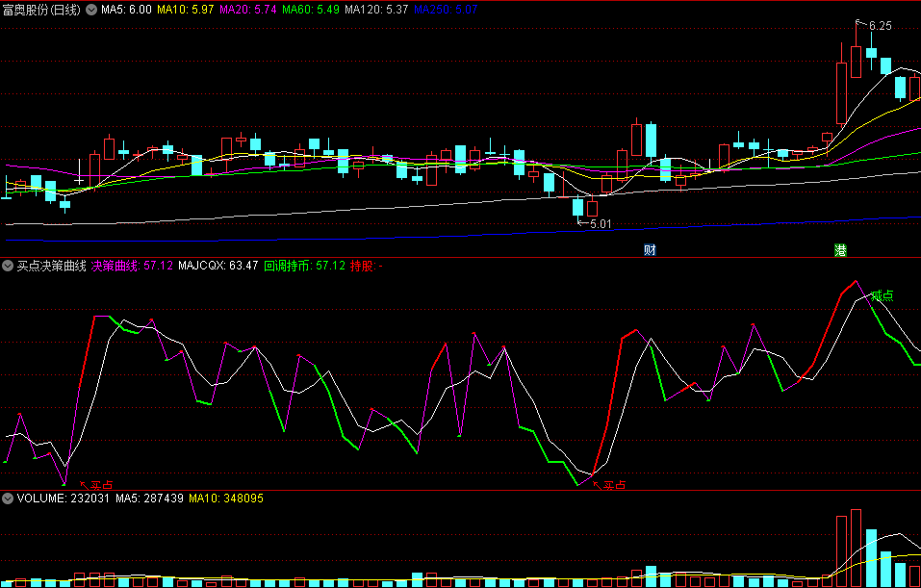
Task: Open the blue 财 financial info marker
Action: pyautogui.click(x=649, y=250)
